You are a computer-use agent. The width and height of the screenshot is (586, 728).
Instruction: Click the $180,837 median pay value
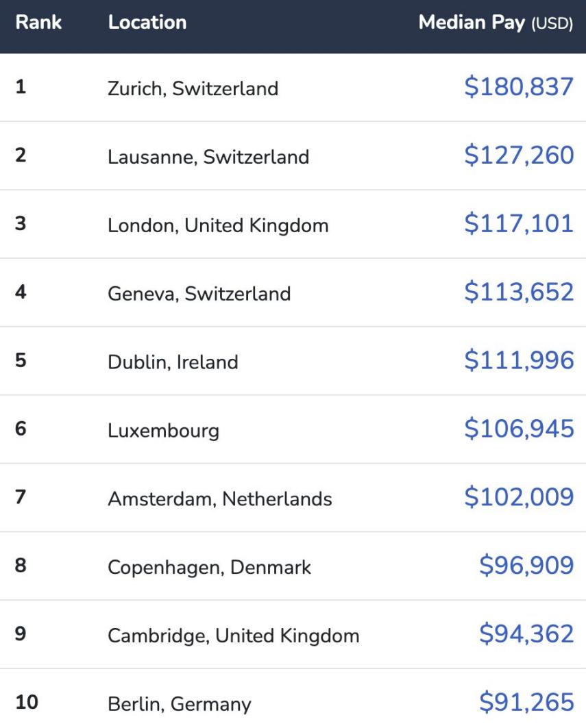519,87
